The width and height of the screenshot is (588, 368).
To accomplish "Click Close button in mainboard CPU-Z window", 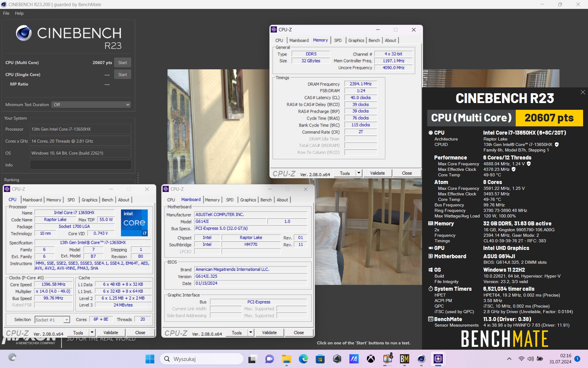I will pyautogui.click(x=299, y=333).
